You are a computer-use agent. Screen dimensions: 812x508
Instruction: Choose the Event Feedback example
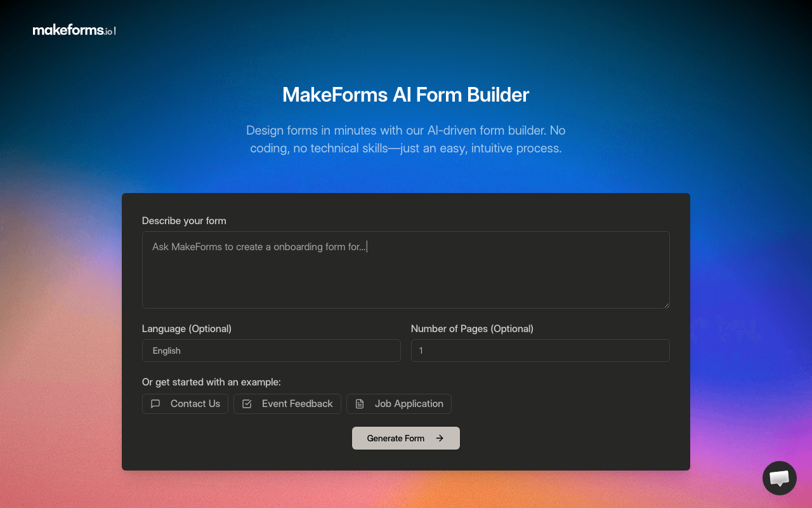click(x=287, y=404)
